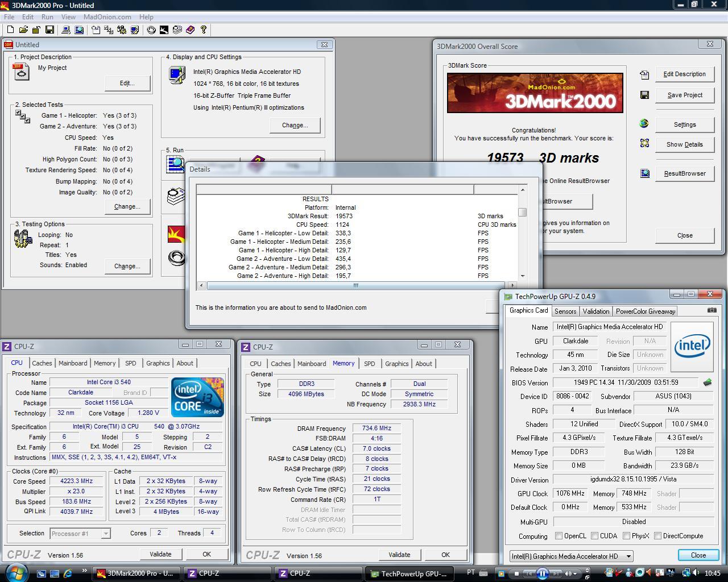Open the Graphics tab in right CPU-Z window
728x582 pixels.
pos(396,364)
